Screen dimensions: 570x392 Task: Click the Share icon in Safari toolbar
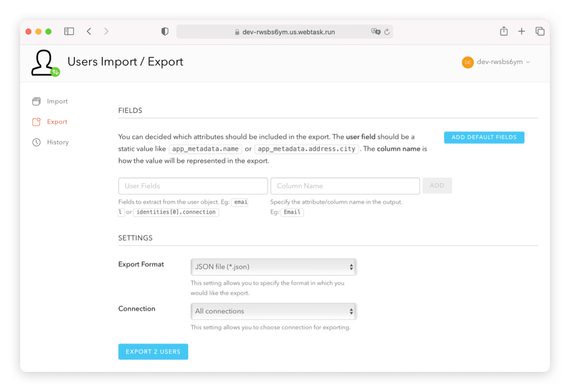tap(504, 31)
